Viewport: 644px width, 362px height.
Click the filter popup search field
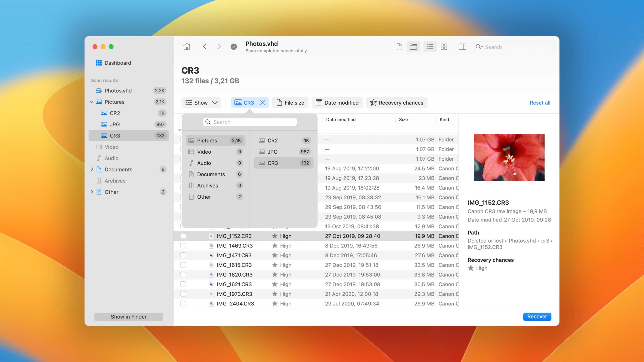click(250, 122)
